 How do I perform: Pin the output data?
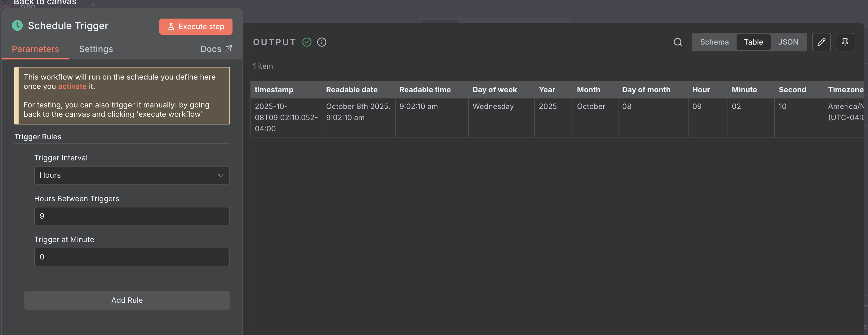tap(844, 42)
